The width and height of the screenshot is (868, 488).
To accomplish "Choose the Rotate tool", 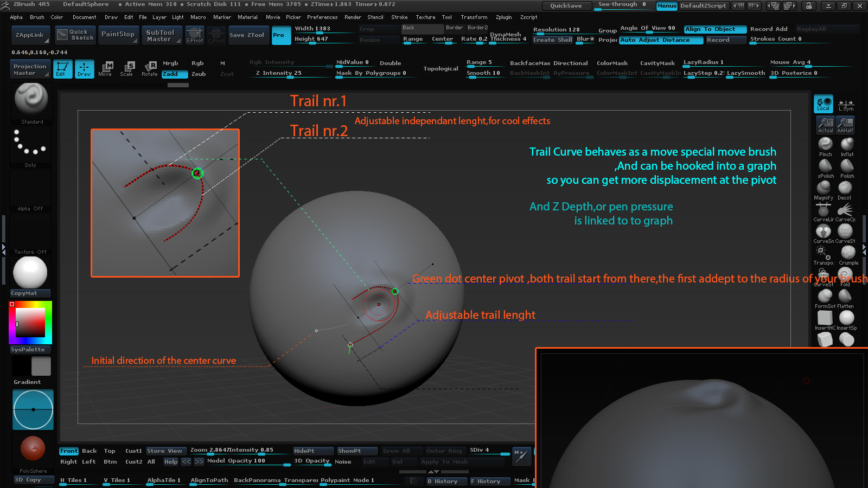I will (150, 69).
